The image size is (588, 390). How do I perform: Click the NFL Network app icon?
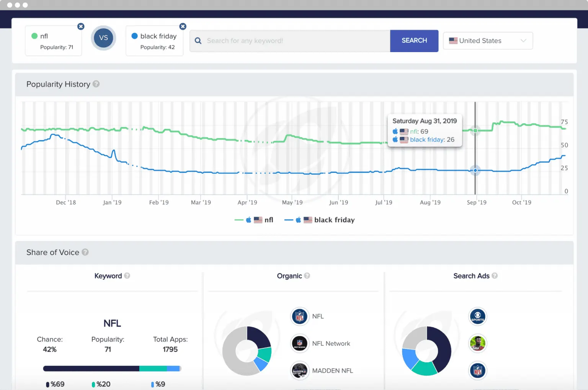300,344
